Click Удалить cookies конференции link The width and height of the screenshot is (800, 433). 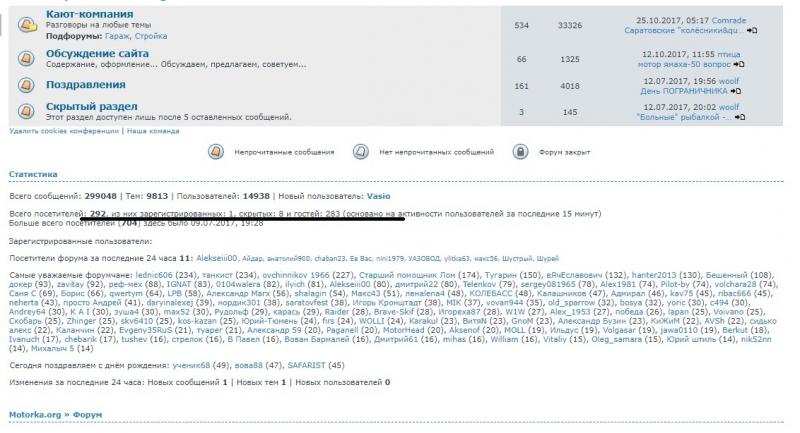[x=63, y=131]
